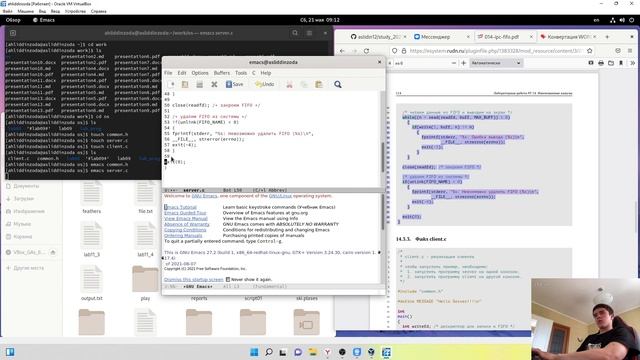640x360 pixels.
Task: Click the PDF viewer more tools chevron
Action: click(x=632, y=63)
